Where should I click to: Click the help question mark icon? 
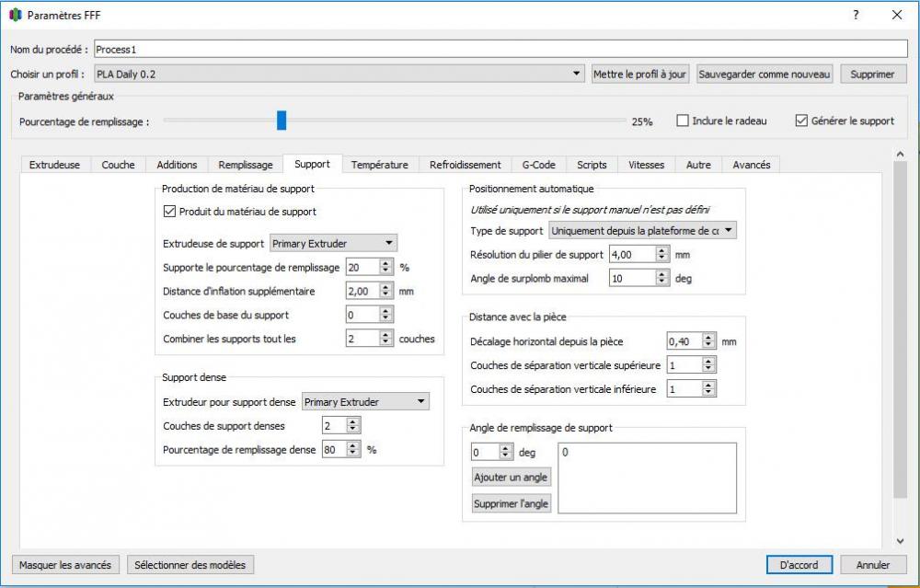(856, 16)
